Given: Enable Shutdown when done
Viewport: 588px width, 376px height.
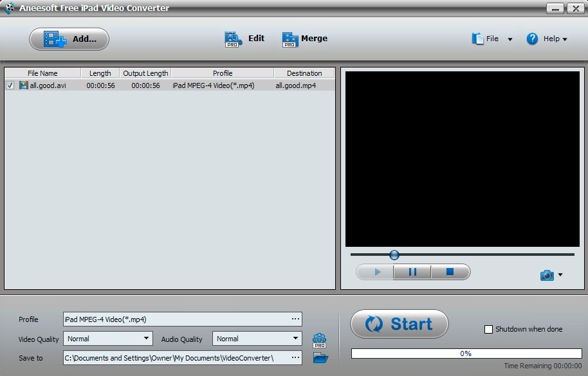Looking at the screenshot, I should click(488, 329).
